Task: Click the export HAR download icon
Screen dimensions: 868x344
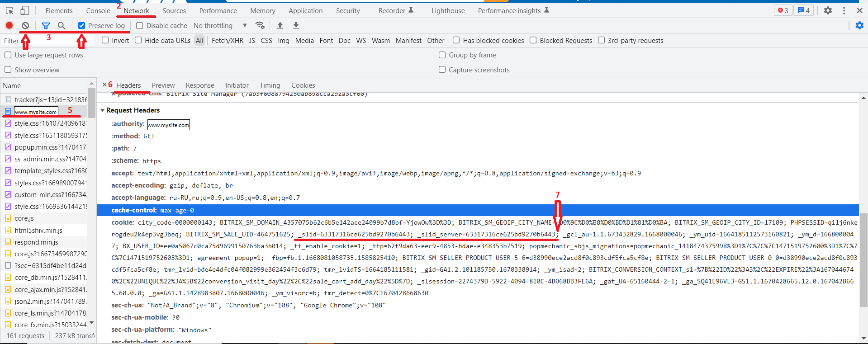Action: pos(296,25)
